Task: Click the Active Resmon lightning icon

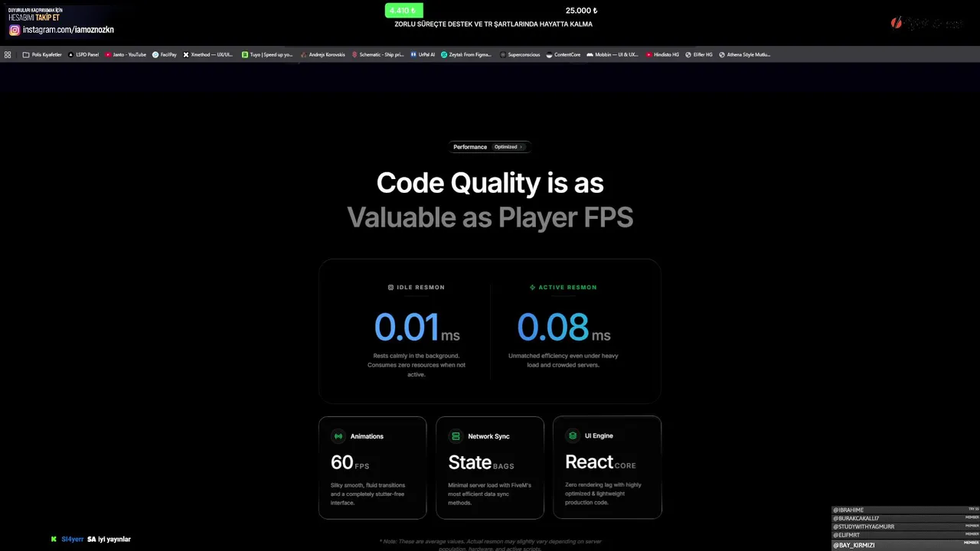Action: coord(533,288)
